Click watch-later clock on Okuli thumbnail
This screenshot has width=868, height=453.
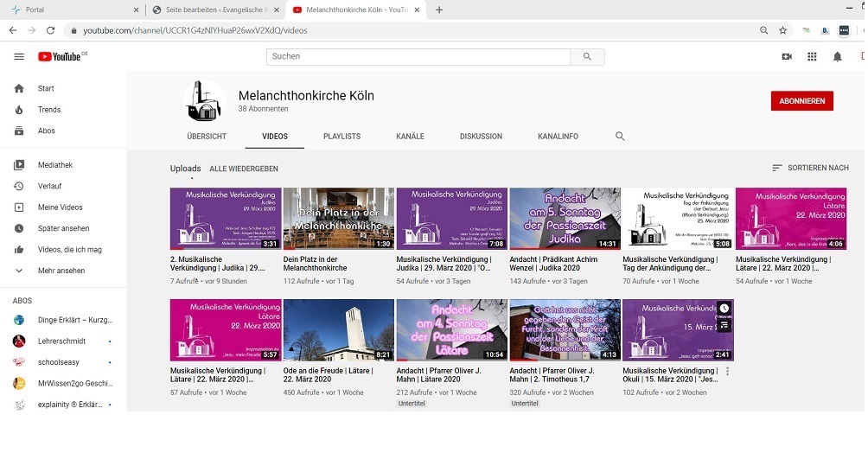[724, 309]
